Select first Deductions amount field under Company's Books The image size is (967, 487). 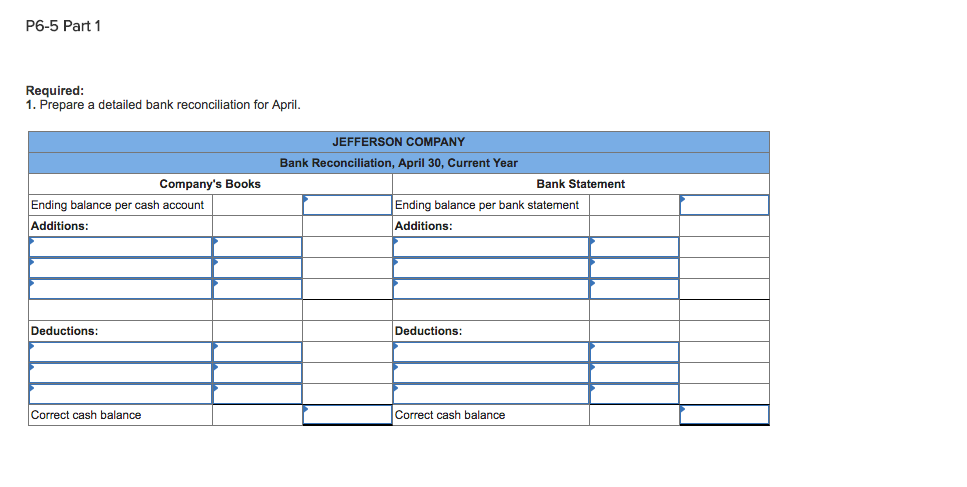point(257,352)
